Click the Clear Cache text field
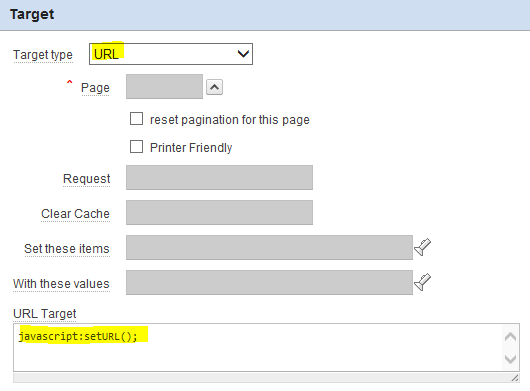The width and height of the screenshot is (530, 391). coord(219,213)
